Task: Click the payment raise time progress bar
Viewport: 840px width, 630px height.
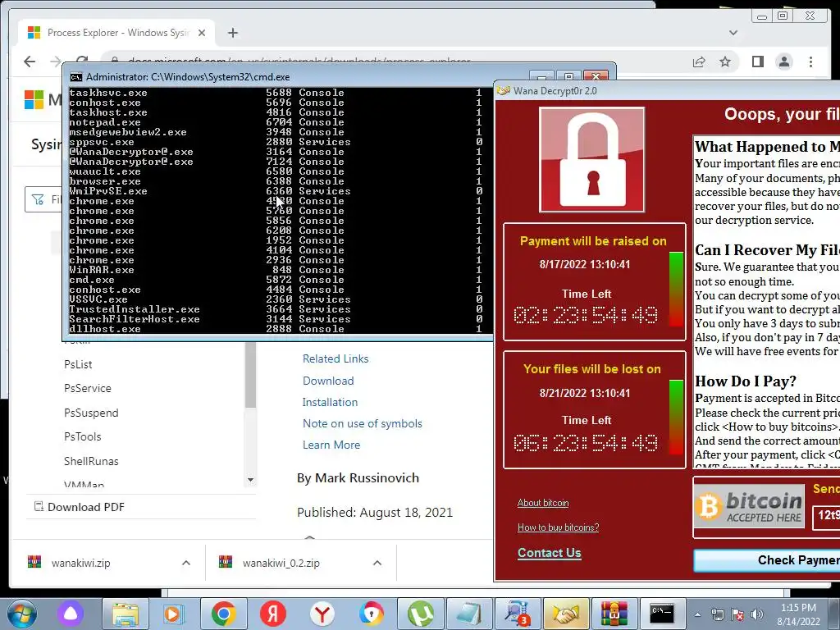Action: tap(676, 289)
